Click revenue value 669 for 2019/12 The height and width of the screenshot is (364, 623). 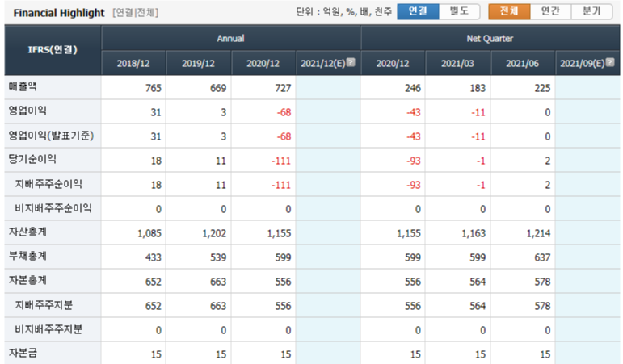pyautogui.click(x=218, y=88)
